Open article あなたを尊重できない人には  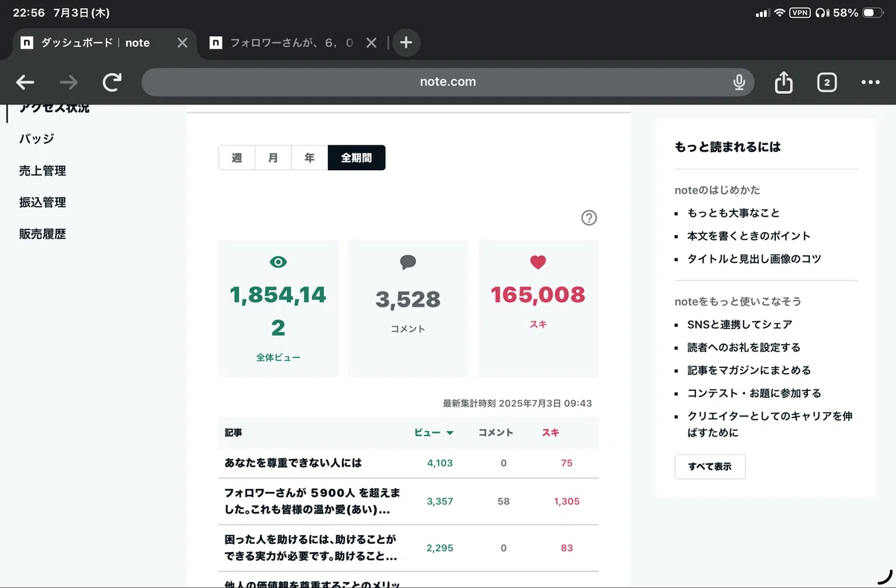[x=293, y=463]
